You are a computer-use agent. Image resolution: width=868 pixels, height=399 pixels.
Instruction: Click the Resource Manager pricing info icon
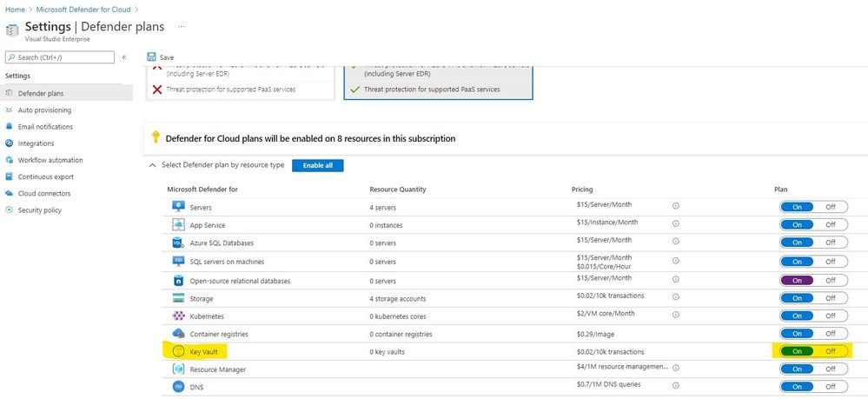(676, 368)
